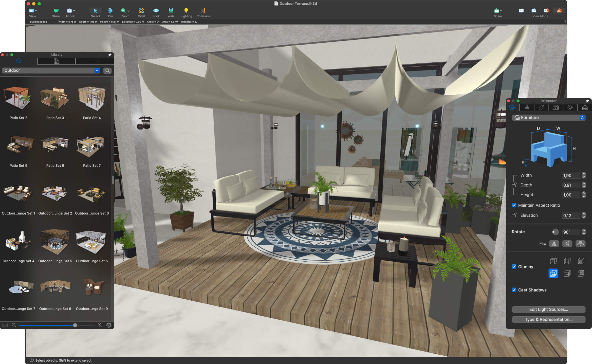Open the Outdoor library dropdown
592x364 pixels.
pos(97,71)
